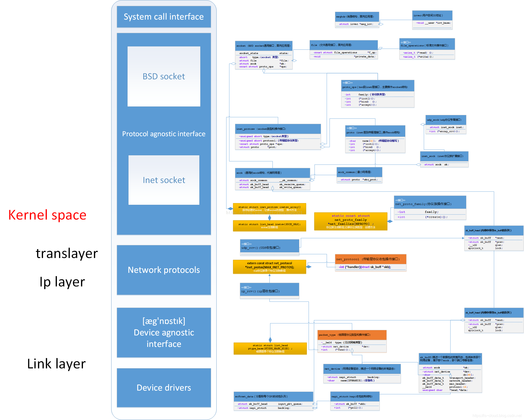The width and height of the screenshot is (524, 420).
Task: Select the file_operations interface header
Action: click(x=427, y=44)
